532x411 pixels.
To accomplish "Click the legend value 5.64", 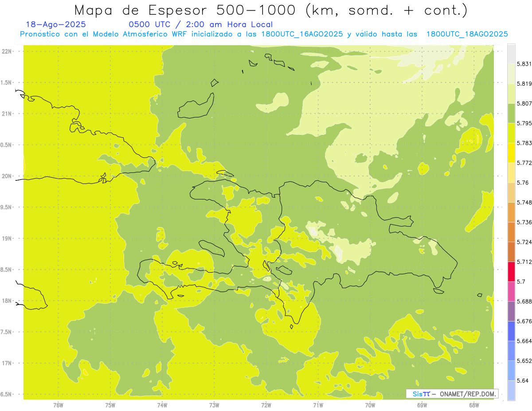I will [x=523, y=380].
